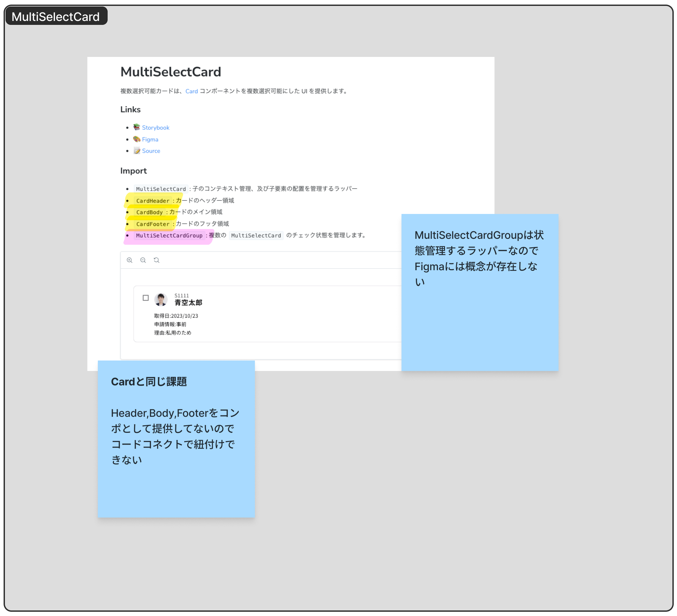Click the 青空太郎 avatar photo

point(161,299)
